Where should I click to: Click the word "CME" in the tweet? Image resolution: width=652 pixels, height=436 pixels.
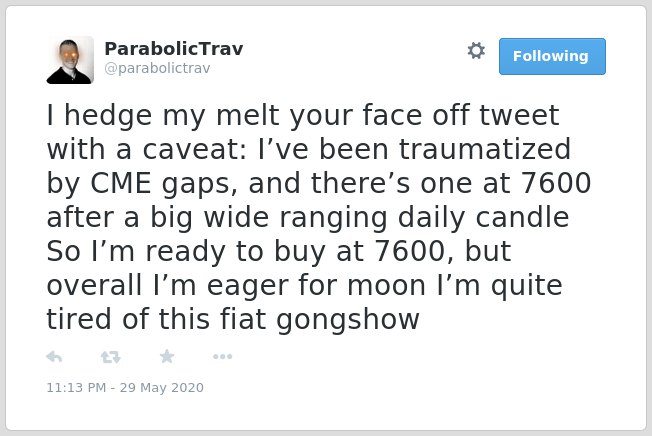click(121, 183)
